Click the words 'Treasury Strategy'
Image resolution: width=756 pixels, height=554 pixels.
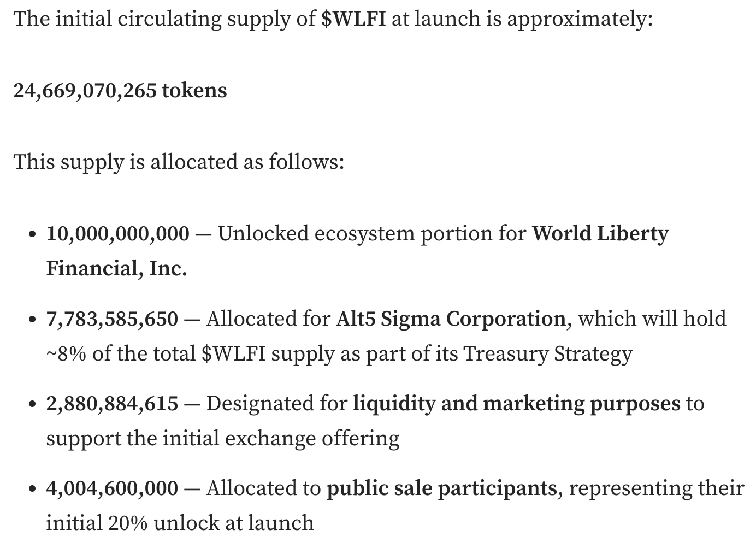pos(547,353)
